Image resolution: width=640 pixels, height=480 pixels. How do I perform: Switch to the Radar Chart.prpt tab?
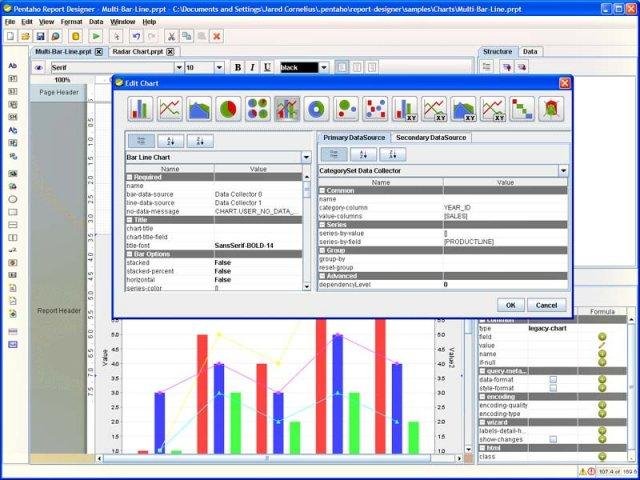[x=143, y=52]
